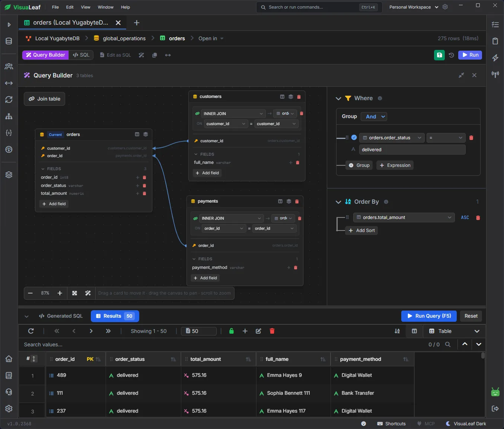Click Add Sort button
504x429 pixels.
coord(361,231)
